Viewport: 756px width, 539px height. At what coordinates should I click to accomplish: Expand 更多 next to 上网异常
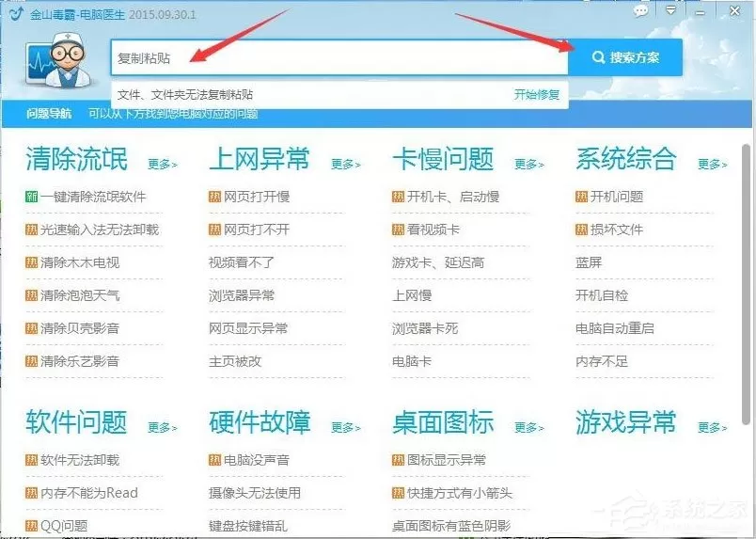[x=346, y=165]
